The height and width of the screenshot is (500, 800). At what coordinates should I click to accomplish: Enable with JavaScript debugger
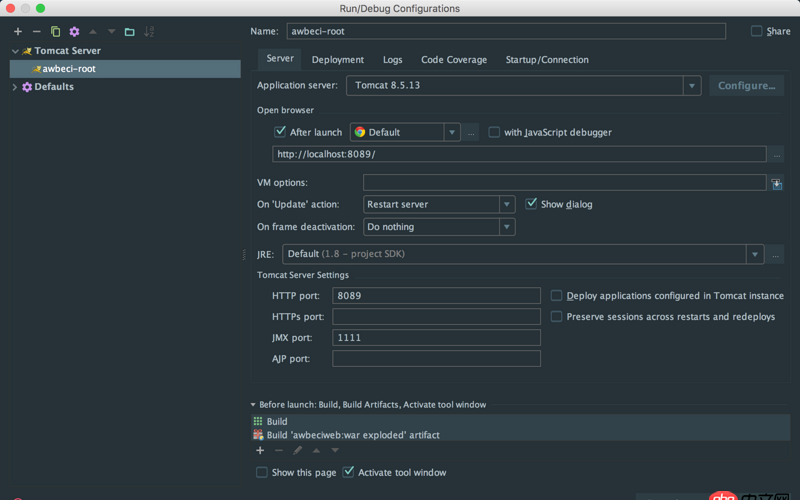click(494, 132)
